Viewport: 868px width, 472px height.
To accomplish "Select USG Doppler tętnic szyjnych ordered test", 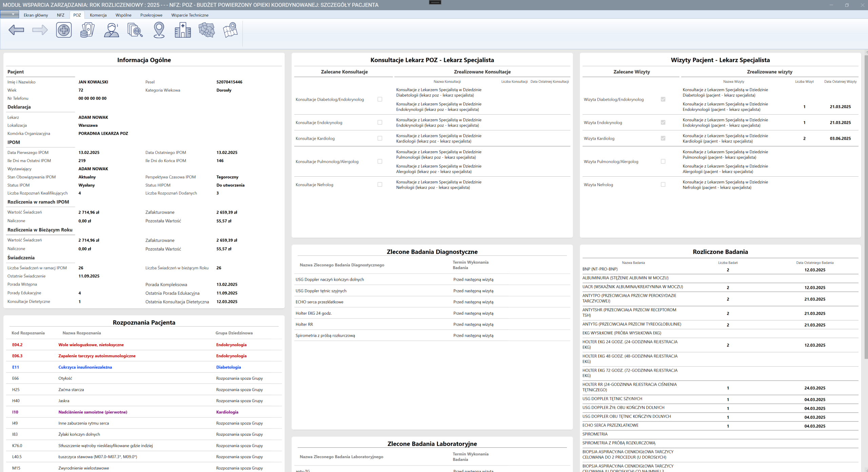I will tap(432, 291).
